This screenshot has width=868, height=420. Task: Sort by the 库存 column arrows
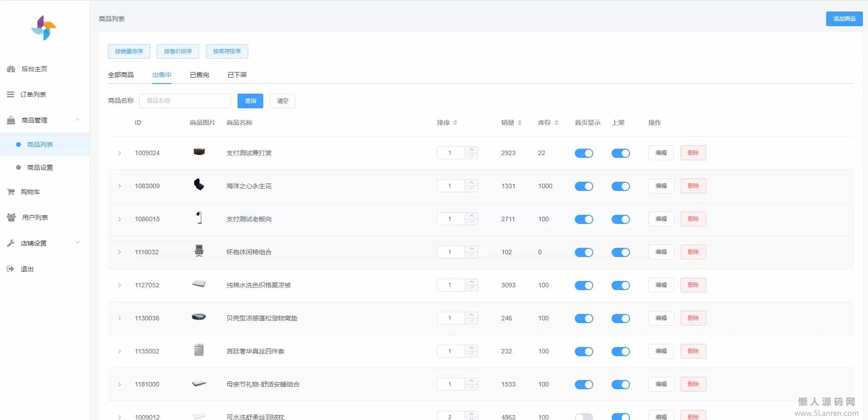(x=556, y=123)
